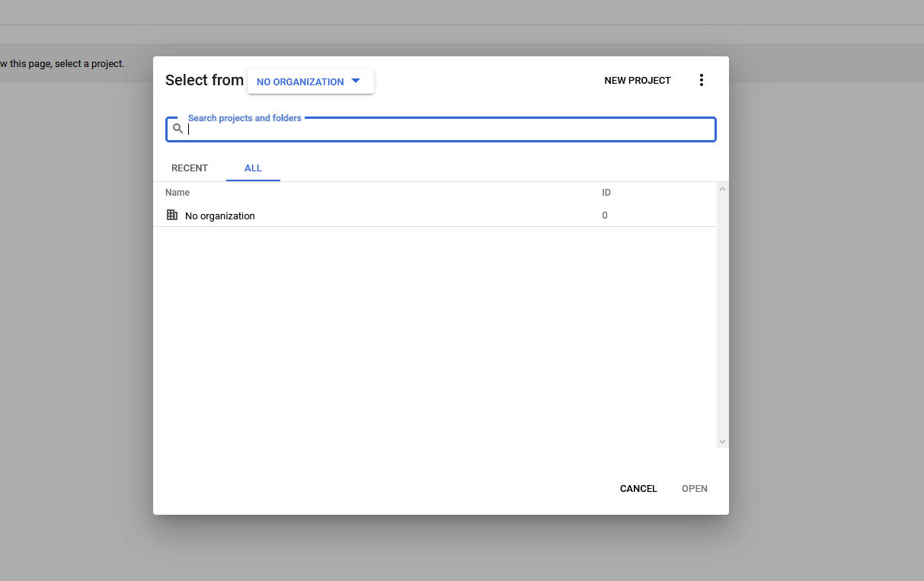Click the OPEN button

[695, 489]
